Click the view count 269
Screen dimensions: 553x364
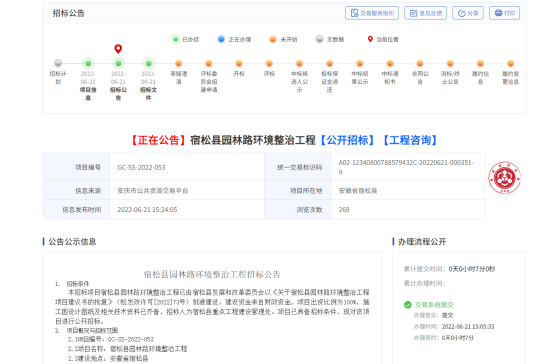click(x=344, y=210)
